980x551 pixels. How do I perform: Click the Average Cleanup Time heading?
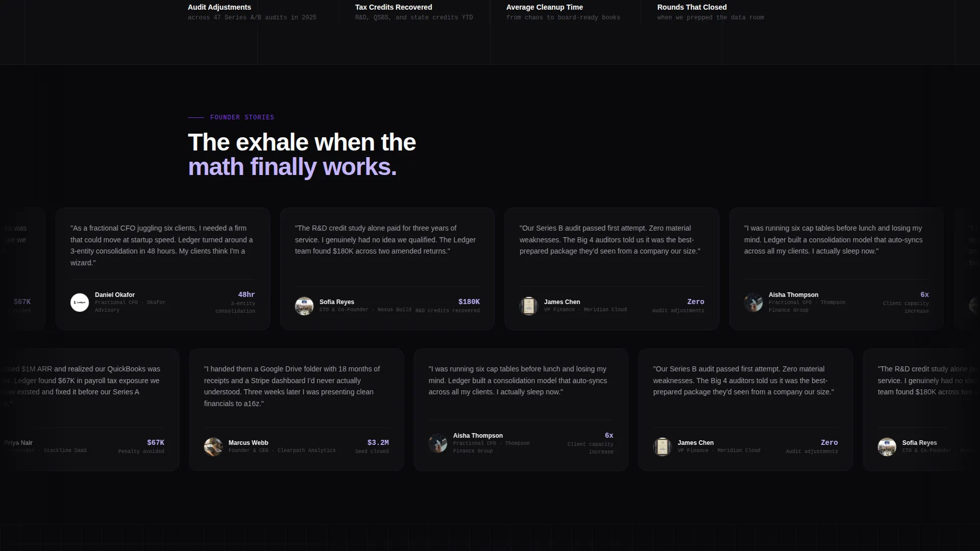click(545, 7)
